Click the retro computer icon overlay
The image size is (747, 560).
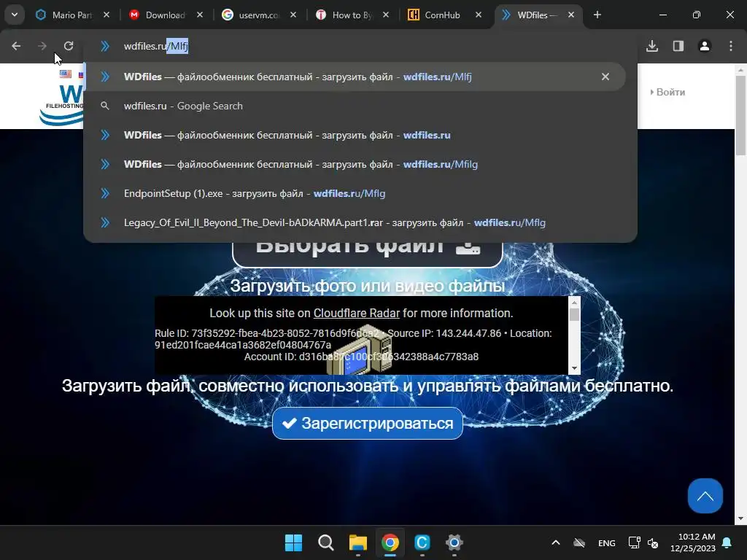pyautogui.click(x=359, y=350)
